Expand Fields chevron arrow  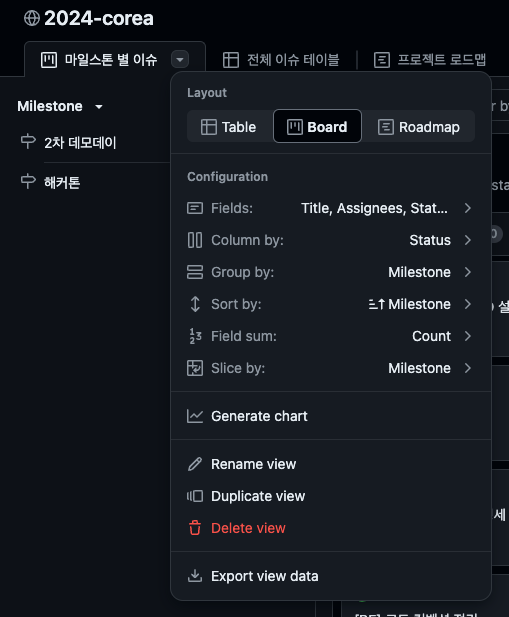[x=468, y=208]
